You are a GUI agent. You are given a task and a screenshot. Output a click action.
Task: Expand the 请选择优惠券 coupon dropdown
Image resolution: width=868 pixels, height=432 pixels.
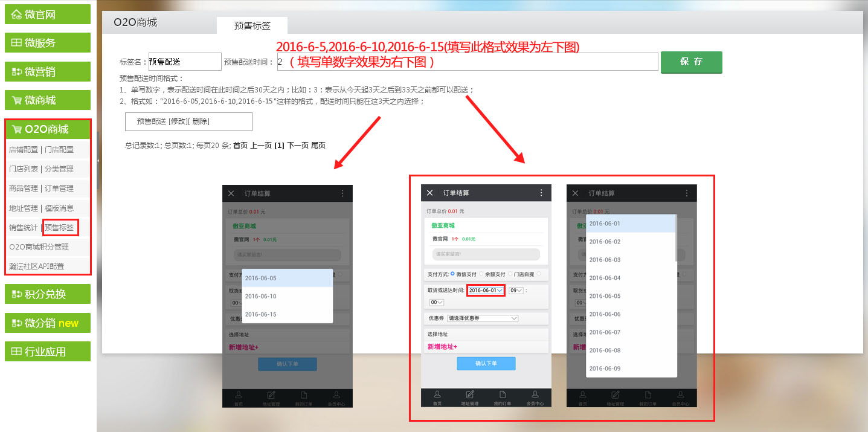pyautogui.click(x=482, y=318)
